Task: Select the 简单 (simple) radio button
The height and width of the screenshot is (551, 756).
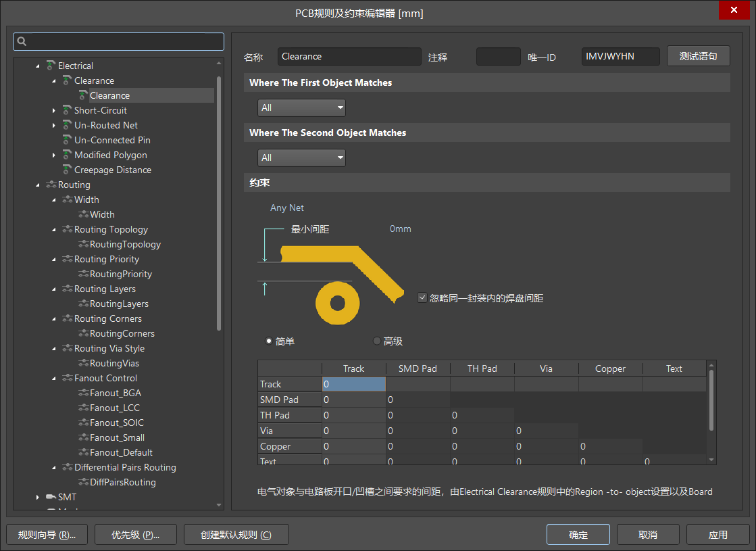Action: click(x=269, y=341)
